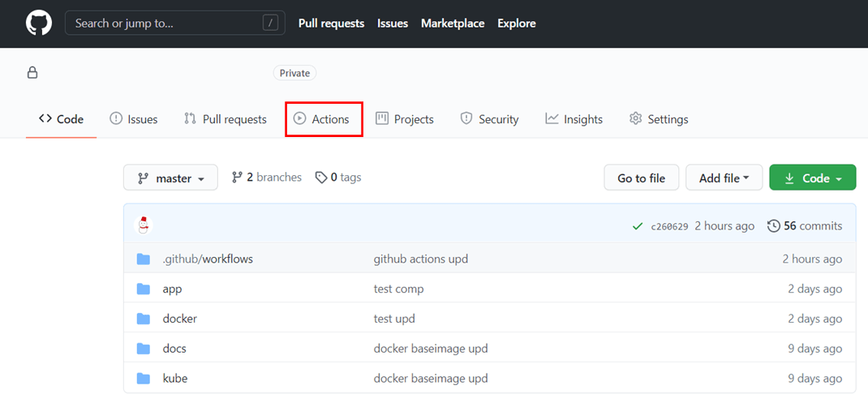Click the docker folder icon
Screen dimensions: 868x407
click(x=144, y=319)
